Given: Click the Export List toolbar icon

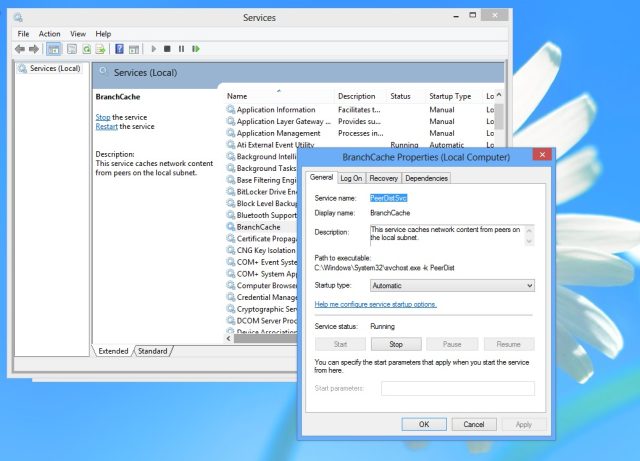Looking at the screenshot, I should click(x=100, y=49).
